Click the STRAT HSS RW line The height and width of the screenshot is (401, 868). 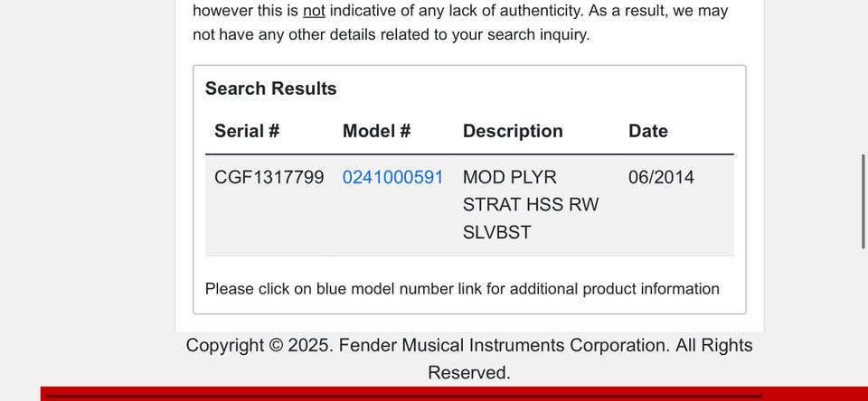pos(530,204)
